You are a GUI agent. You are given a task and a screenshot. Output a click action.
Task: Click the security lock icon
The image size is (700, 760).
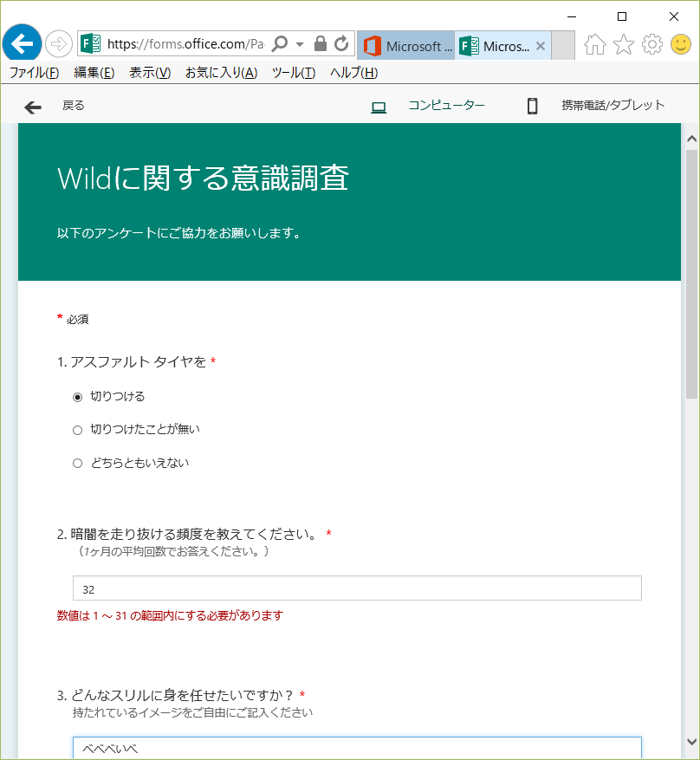(x=321, y=43)
